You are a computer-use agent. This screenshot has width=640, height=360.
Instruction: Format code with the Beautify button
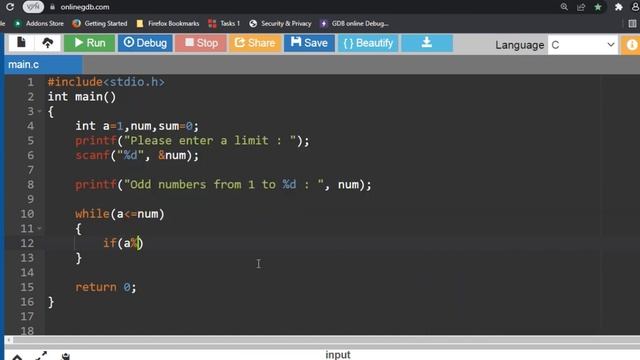click(368, 43)
